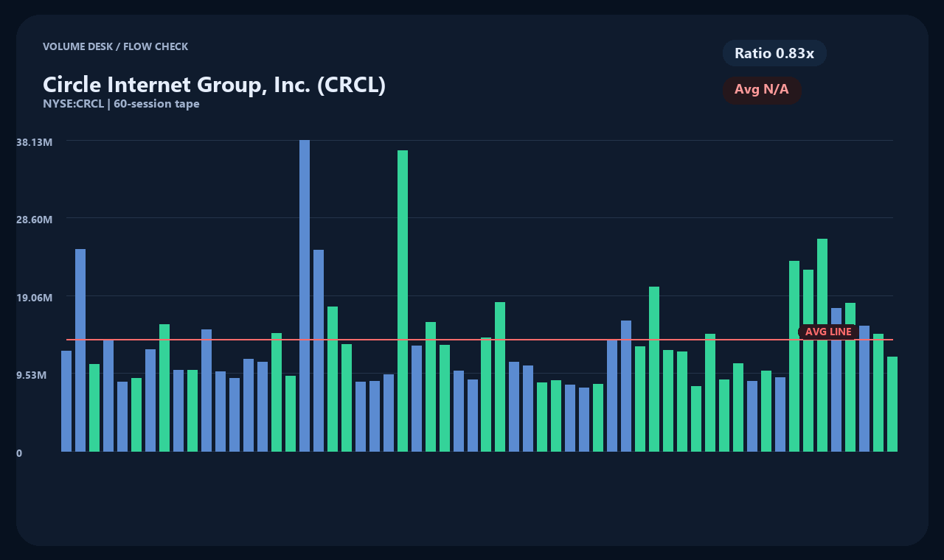The height and width of the screenshot is (560, 944).
Task: Click the 28.60M y-axis label
Action: click(35, 220)
